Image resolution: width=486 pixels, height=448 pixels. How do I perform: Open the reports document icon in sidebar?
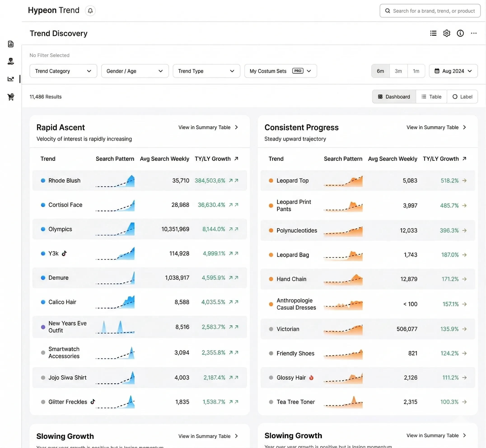click(11, 44)
